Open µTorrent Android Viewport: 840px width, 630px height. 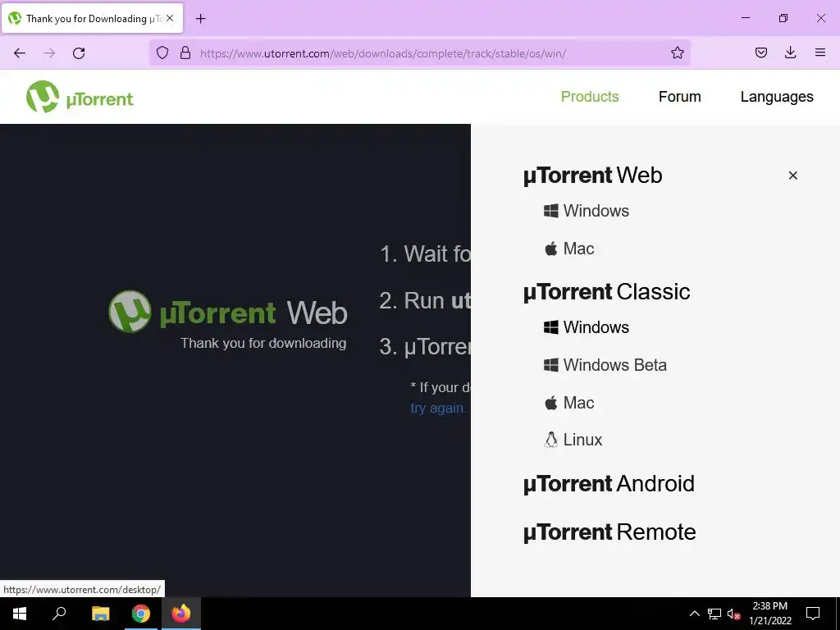pos(609,484)
